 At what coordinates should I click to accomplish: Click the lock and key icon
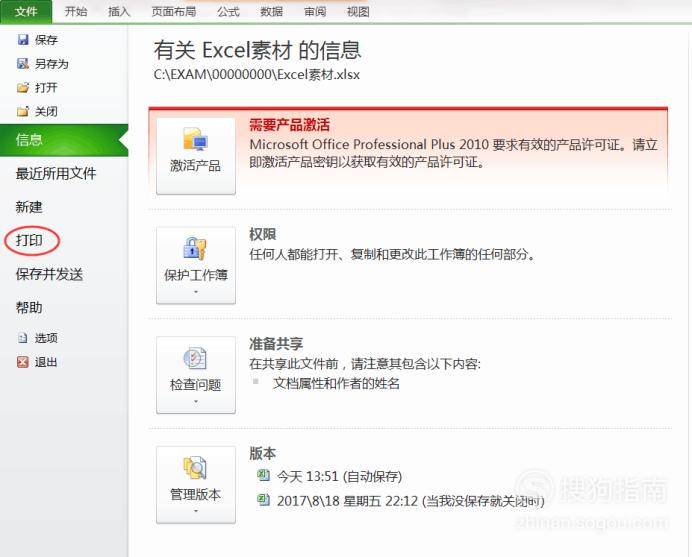tap(195, 248)
